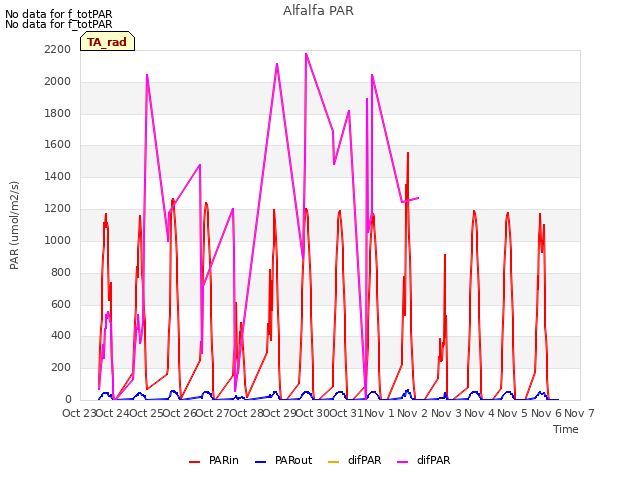Click the Nov 4 x-axis label
640x480 pixels.
[x=480, y=413]
